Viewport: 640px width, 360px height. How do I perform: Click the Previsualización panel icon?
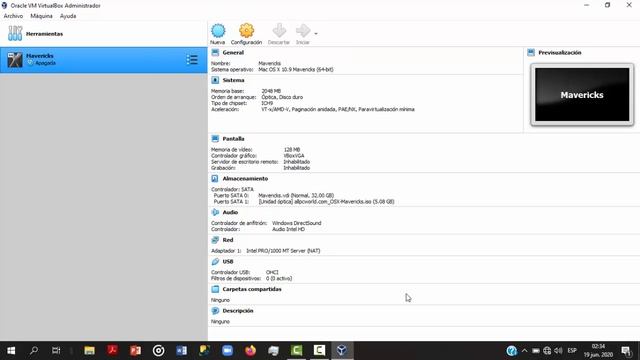point(531,53)
